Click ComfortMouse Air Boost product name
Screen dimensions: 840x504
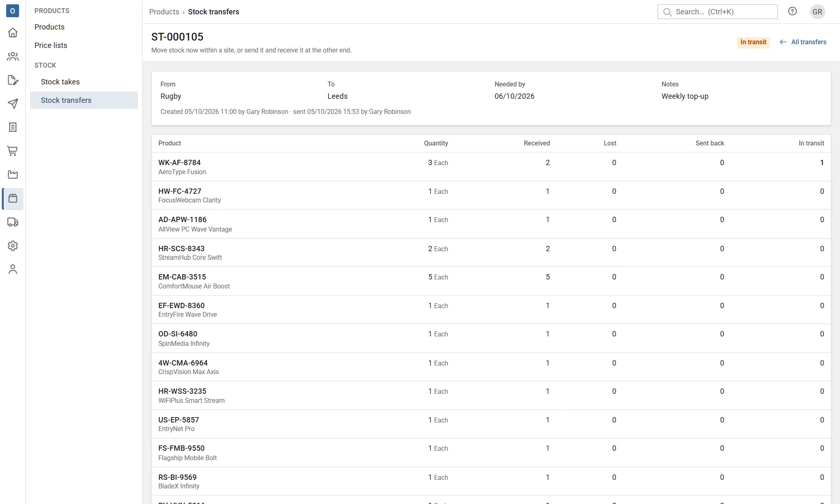click(x=194, y=286)
